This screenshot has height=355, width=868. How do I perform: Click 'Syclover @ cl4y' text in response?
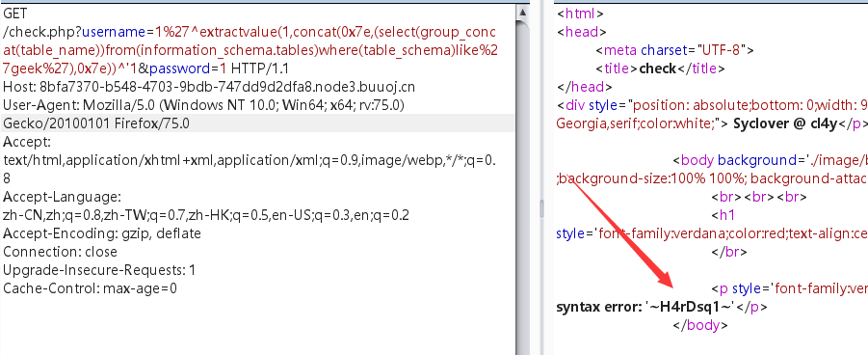pos(786,123)
